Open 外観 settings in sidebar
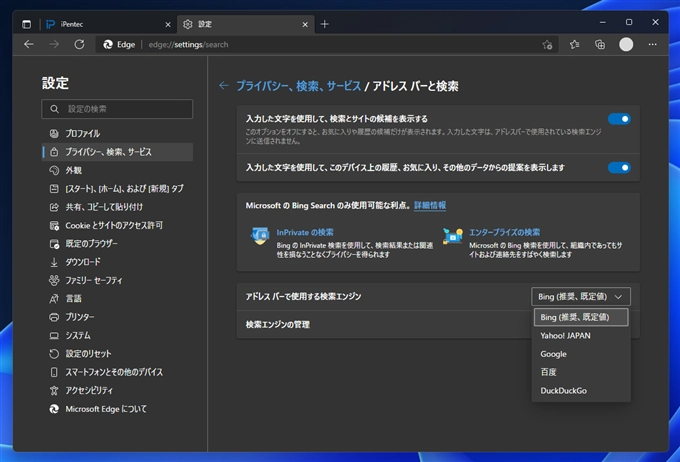This screenshot has height=462, width=680. [x=117, y=170]
